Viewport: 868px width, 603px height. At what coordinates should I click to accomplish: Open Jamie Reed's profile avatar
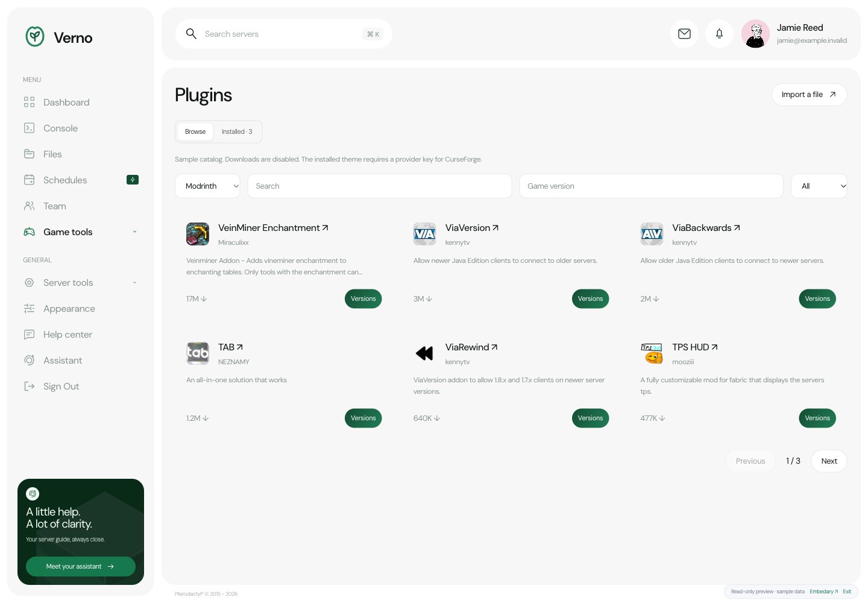coord(755,34)
